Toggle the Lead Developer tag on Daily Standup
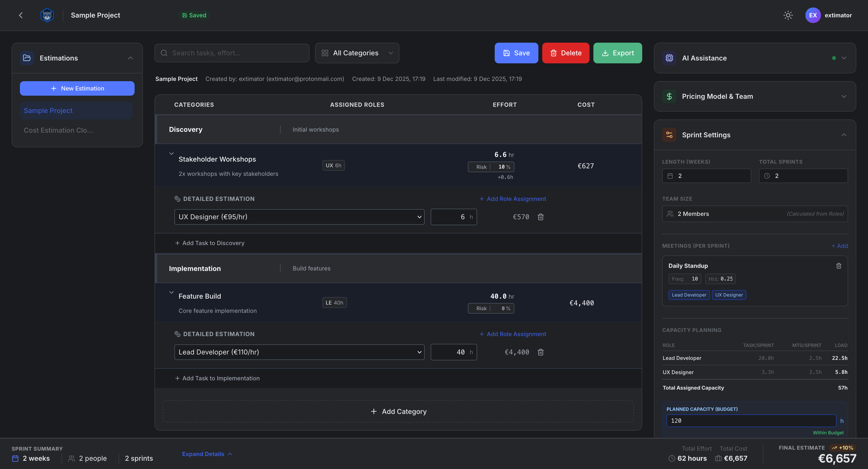868x469 pixels. tap(689, 295)
